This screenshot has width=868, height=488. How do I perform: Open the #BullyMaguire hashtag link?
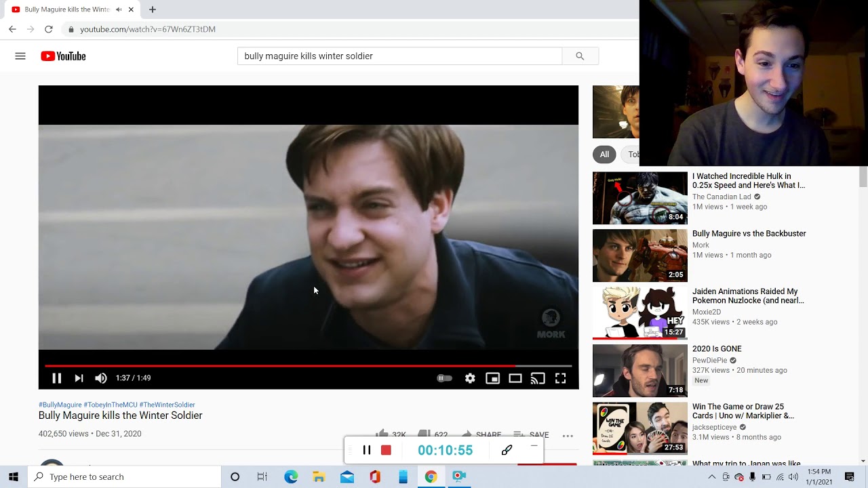coord(60,405)
